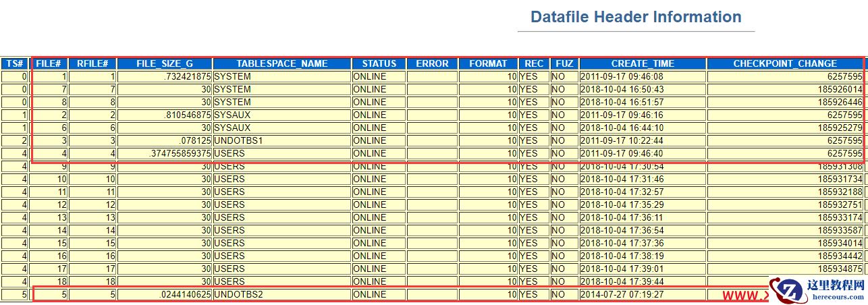Select file size value .0244140625
The image size is (868, 305).
click(x=184, y=294)
